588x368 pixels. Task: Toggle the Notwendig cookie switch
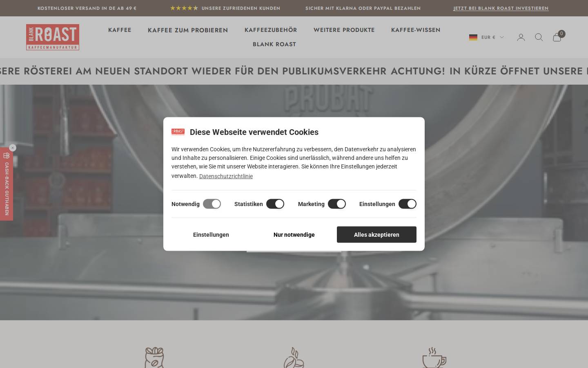(212, 204)
